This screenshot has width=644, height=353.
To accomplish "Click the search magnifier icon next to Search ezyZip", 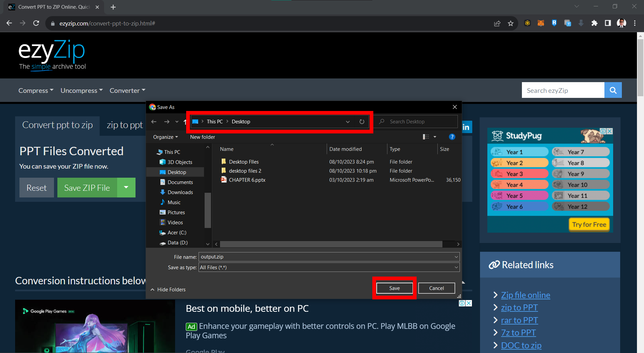I will click(613, 90).
